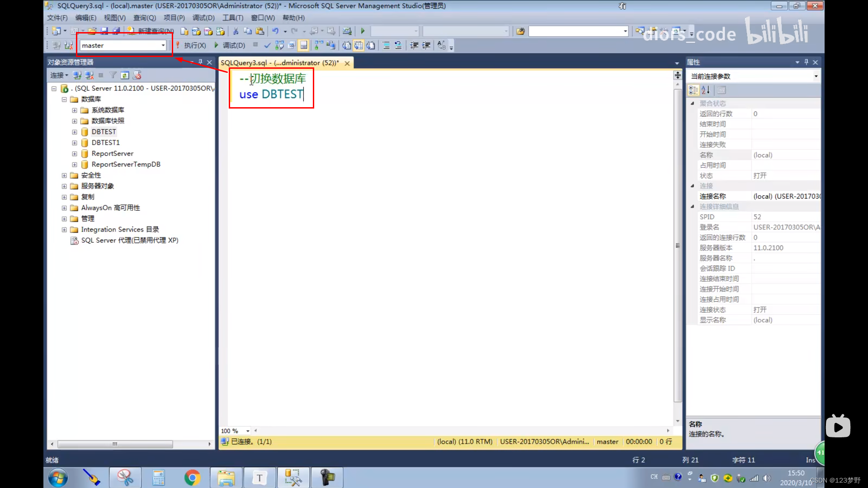Screen dimensions: 868x488
Task: Toggle the Results to Grid button
Action: [x=359, y=45]
